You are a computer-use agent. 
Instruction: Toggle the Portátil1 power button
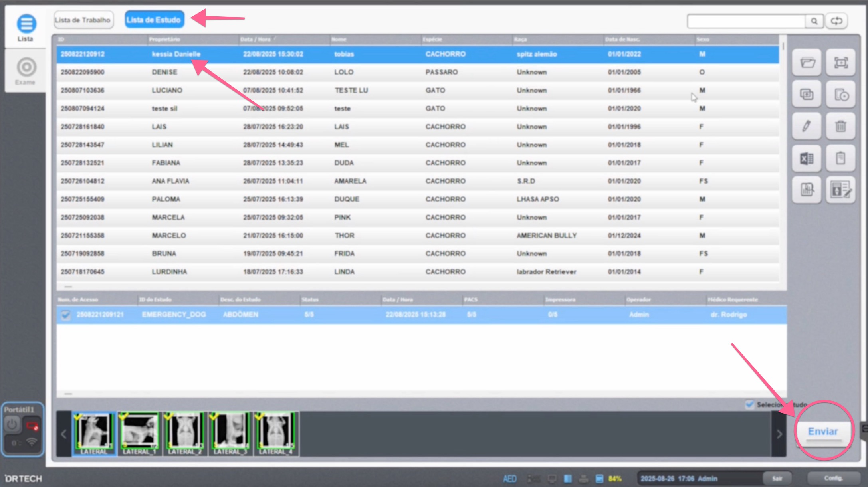tap(12, 424)
